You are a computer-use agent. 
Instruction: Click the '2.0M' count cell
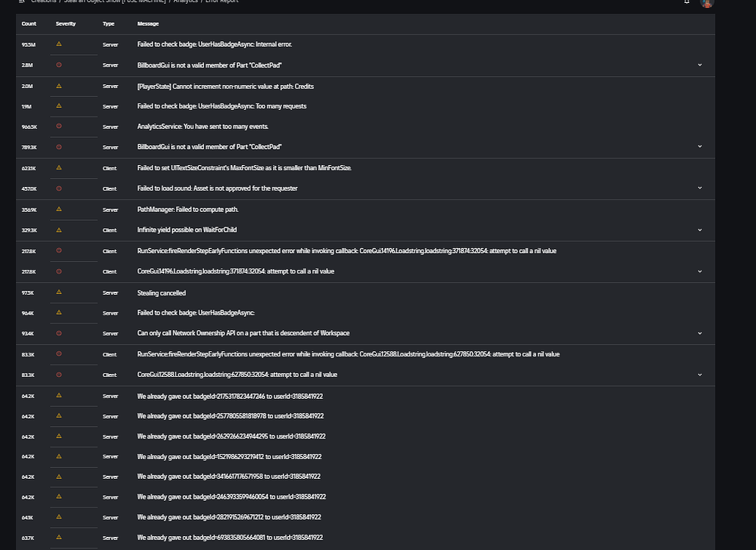click(x=27, y=87)
